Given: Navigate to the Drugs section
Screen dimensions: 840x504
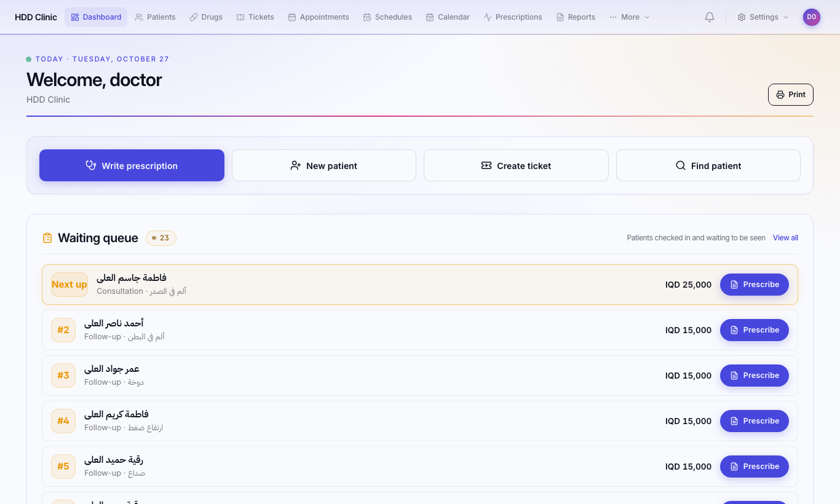Looking at the screenshot, I should click(x=206, y=17).
